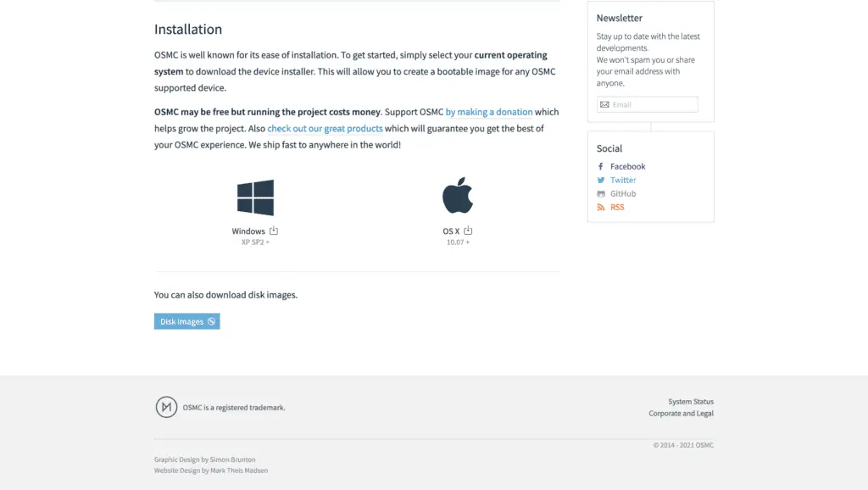The image size is (868, 490).
Task: Open the Twitter social link
Action: click(623, 180)
